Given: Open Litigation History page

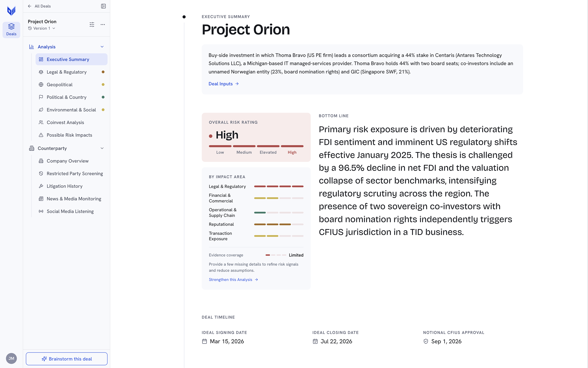Looking at the screenshot, I should [71, 186].
